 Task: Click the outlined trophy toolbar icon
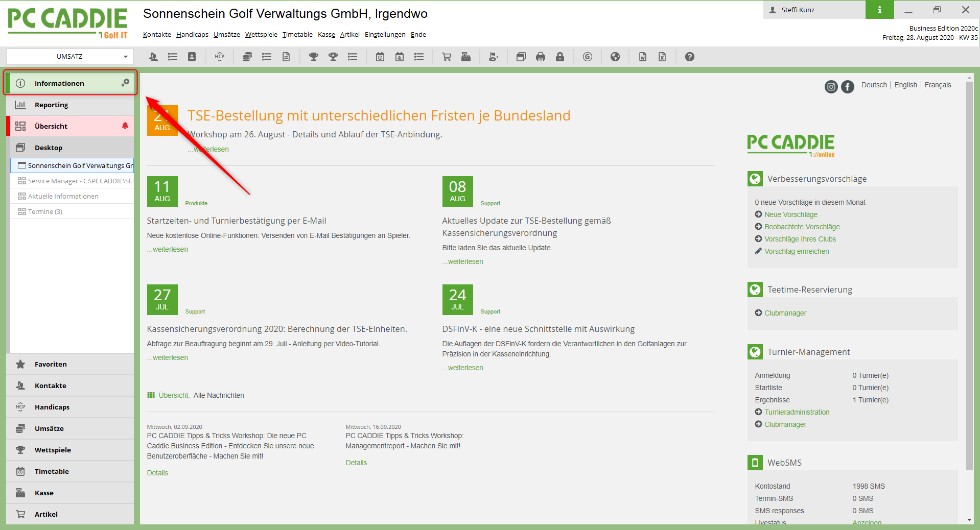point(333,57)
